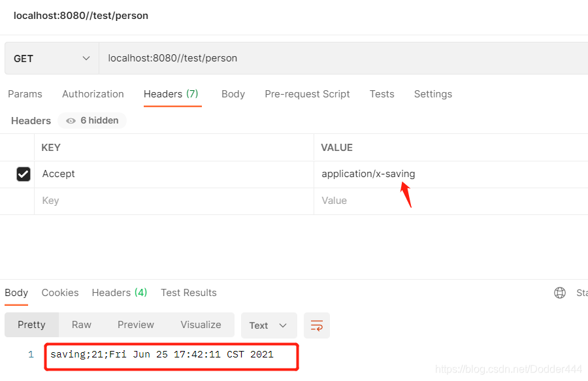The image size is (588, 381).
Task: Show the 6 hidden headers
Action: [x=91, y=120]
